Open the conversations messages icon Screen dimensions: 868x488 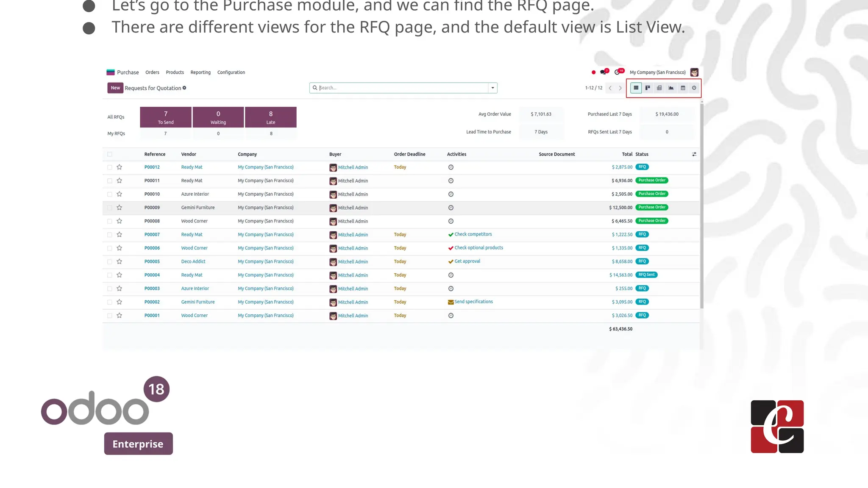(x=604, y=72)
